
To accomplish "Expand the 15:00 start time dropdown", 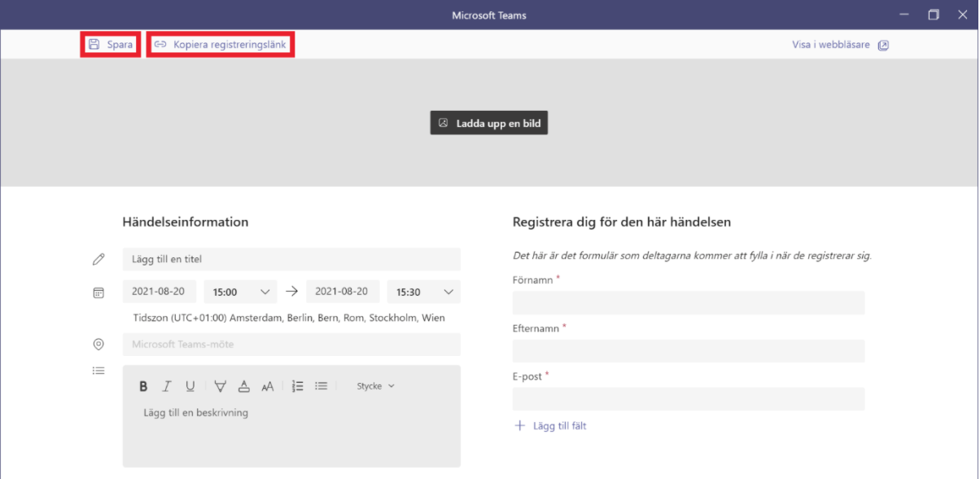I will click(240, 292).
